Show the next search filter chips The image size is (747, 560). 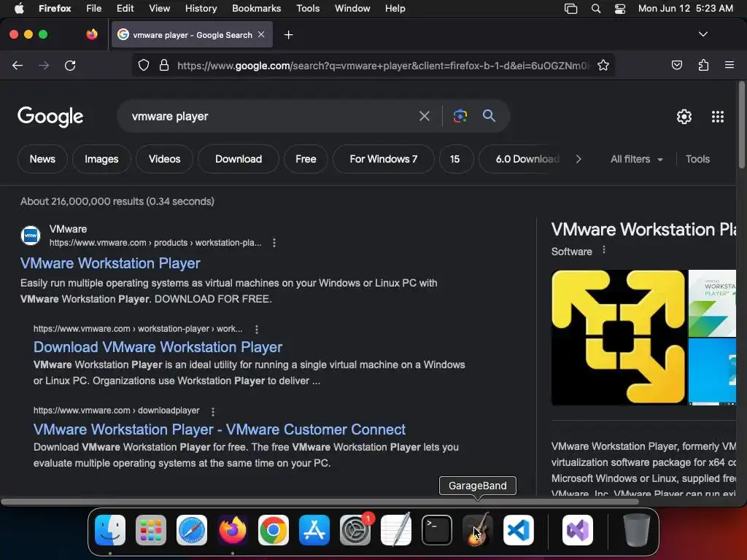point(578,159)
